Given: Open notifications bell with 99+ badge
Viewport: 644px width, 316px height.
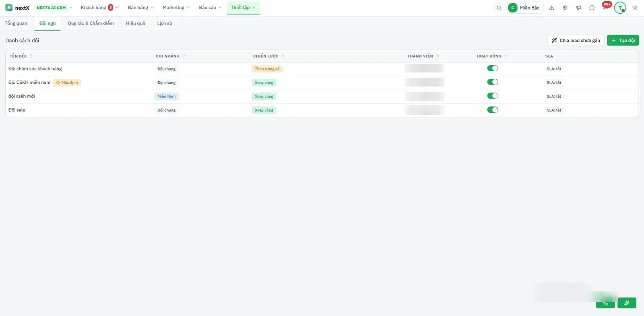Looking at the screenshot, I should [605, 7].
